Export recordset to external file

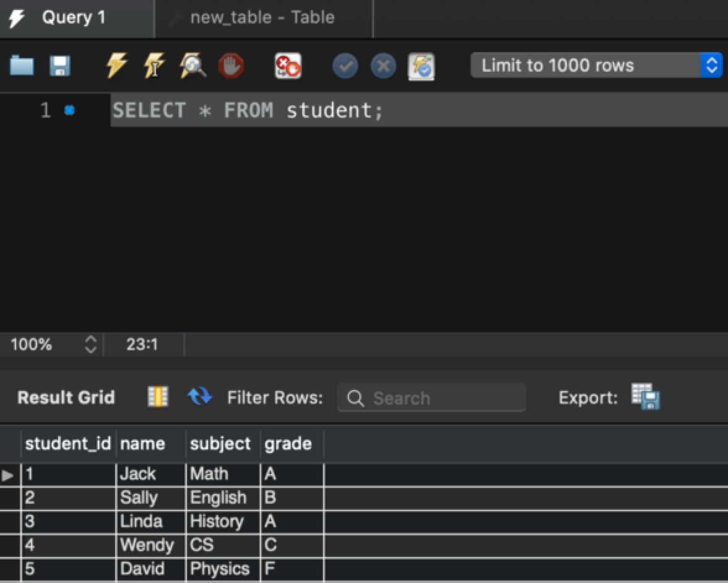pos(645,397)
